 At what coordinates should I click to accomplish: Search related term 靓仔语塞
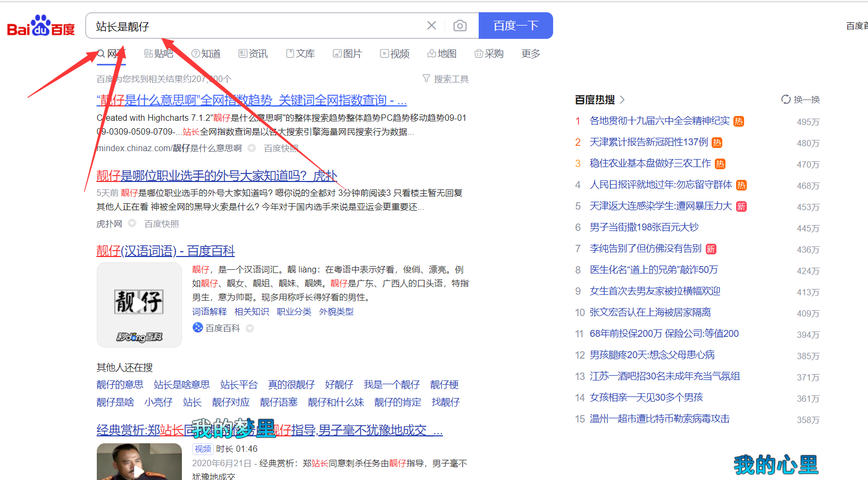point(279,402)
